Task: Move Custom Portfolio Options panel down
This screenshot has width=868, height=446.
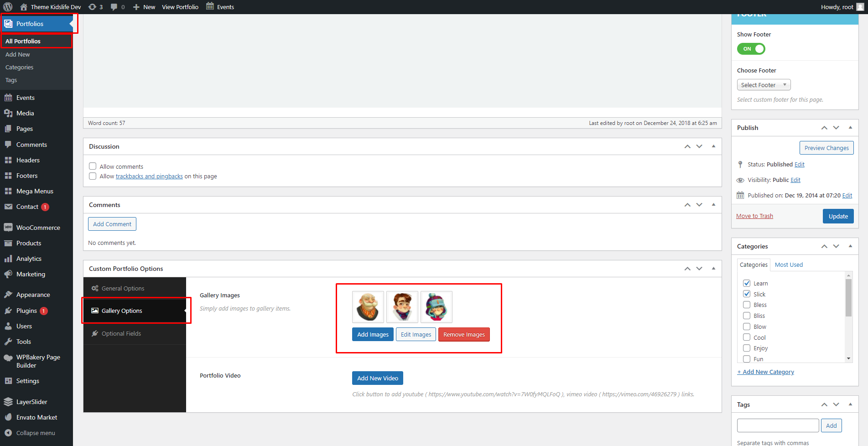Action: (x=699, y=269)
